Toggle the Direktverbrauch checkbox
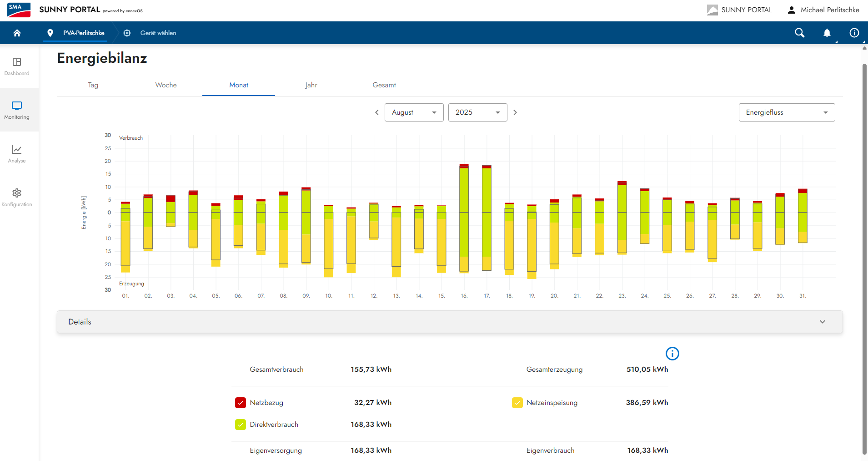This screenshot has width=868, height=461. 241,425
